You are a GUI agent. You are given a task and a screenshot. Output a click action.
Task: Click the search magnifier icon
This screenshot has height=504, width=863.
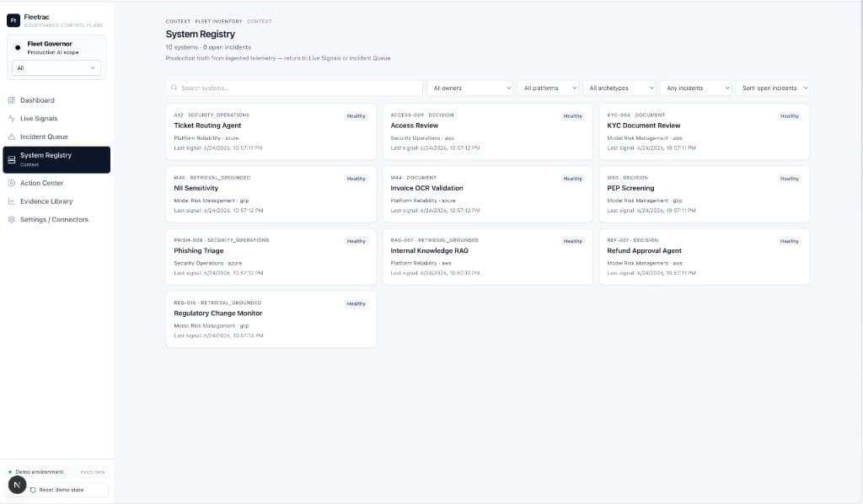click(x=174, y=88)
